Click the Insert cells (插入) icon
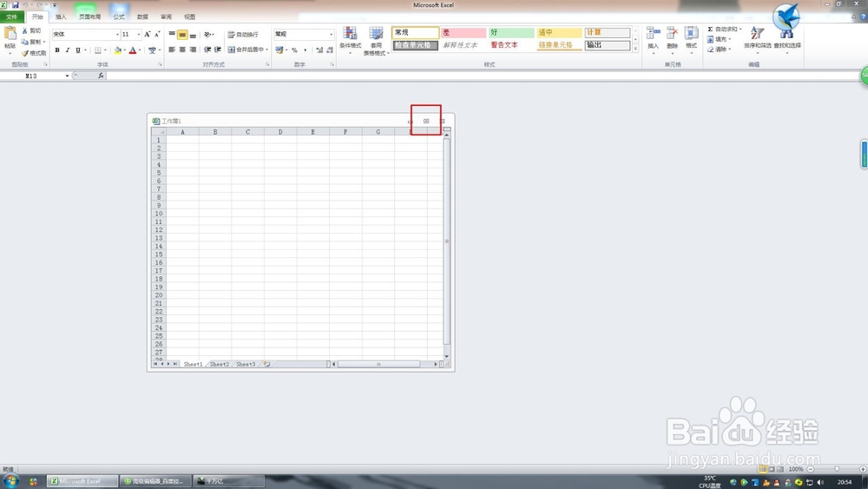The height and width of the screenshot is (489, 868). (654, 33)
